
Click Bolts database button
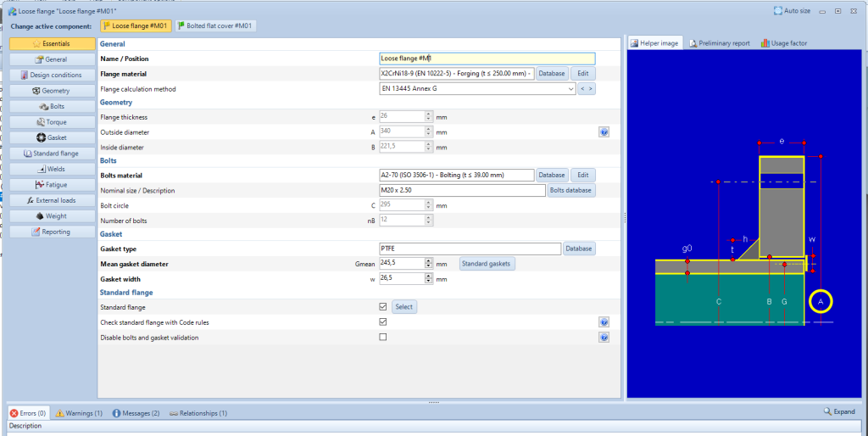click(571, 190)
